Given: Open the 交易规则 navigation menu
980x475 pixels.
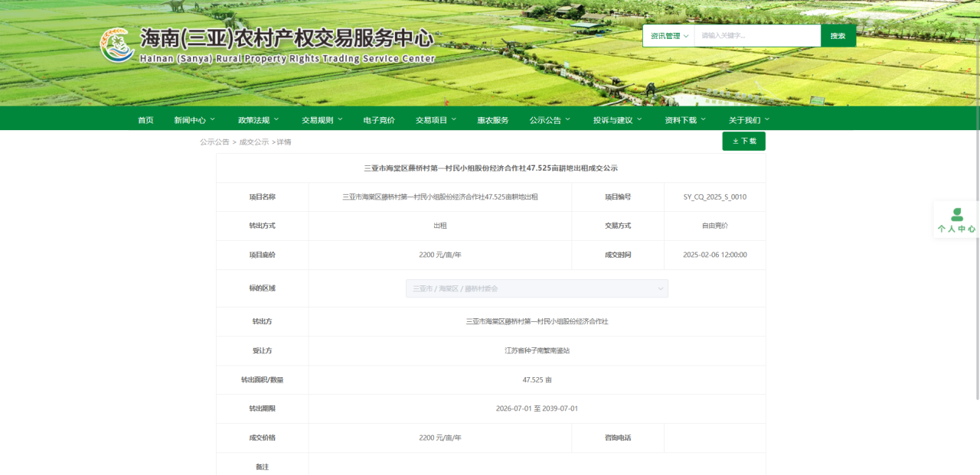Looking at the screenshot, I should (x=322, y=120).
